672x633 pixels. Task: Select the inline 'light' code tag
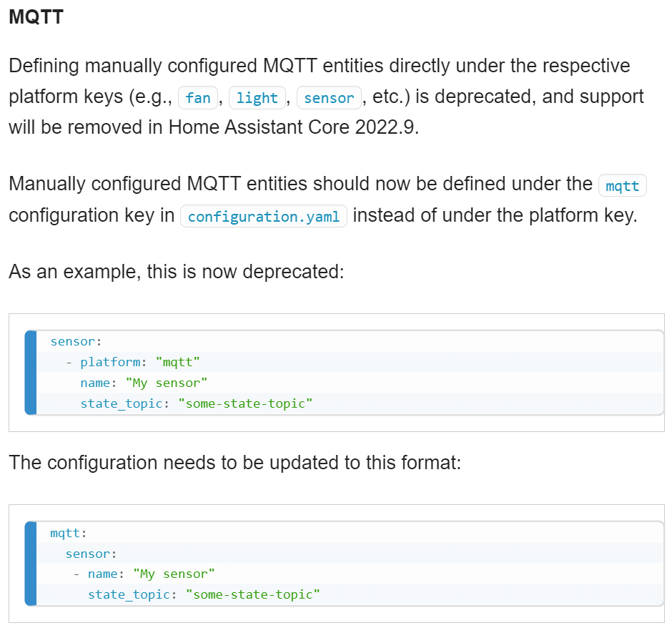(x=257, y=98)
